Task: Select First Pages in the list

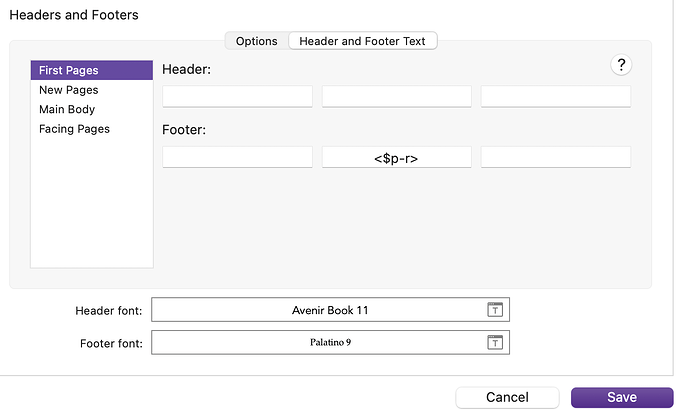Action: click(x=92, y=70)
